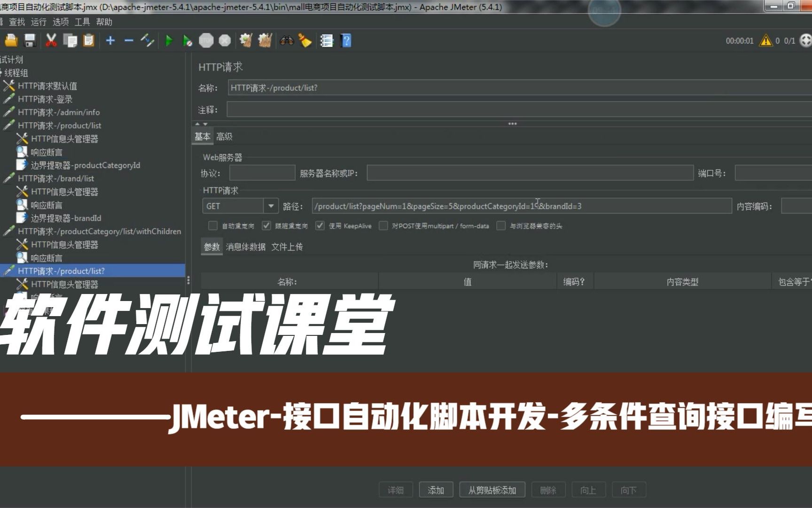Open Search with the binoculars icon
This screenshot has height=508, width=812.
tap(287, 41)
